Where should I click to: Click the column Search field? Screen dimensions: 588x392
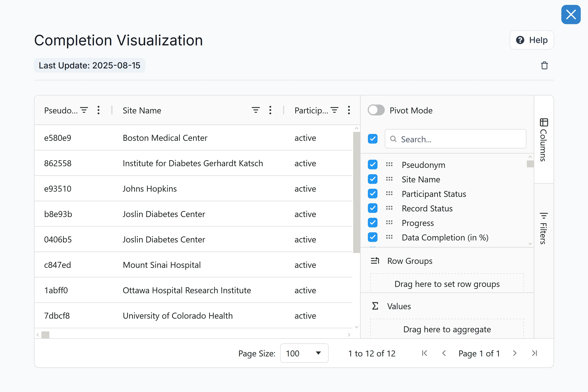pyautogui.click(x=456, y=139)
